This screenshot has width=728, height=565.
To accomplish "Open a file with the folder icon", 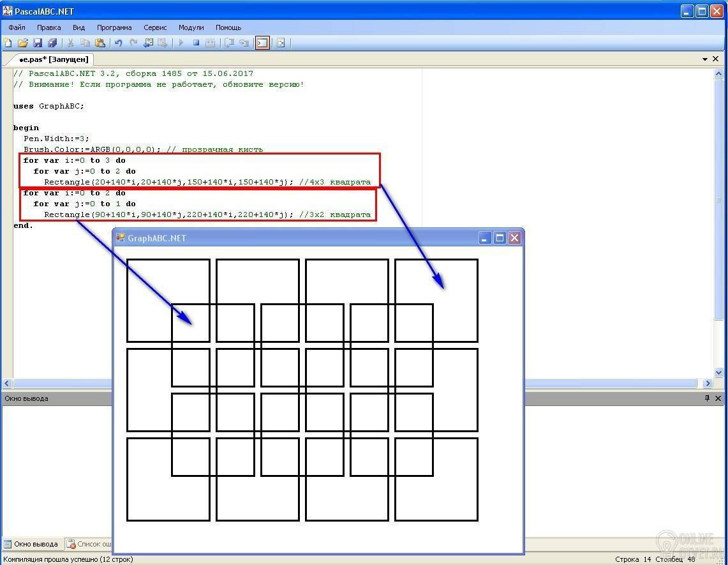I will 22,43.
